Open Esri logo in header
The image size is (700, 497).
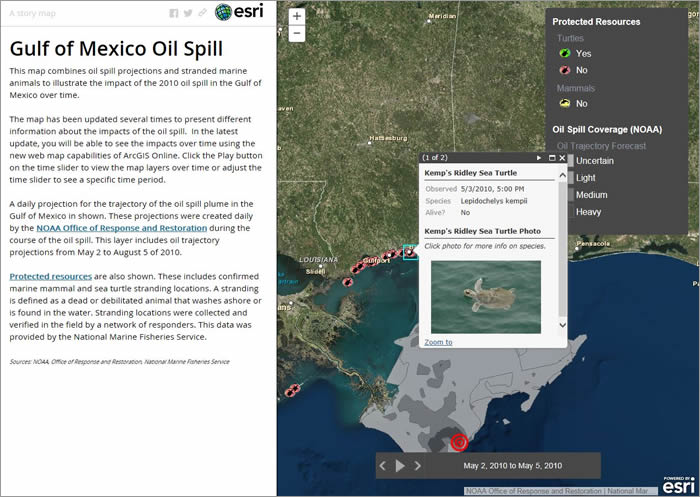point(239,12)
